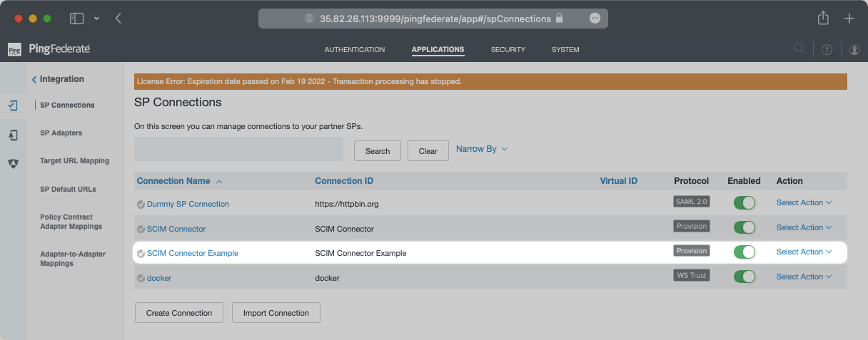This screenshot has width=868, height=340.
Task: Click the search magnifier icon in header
Action: click(799, 49)
